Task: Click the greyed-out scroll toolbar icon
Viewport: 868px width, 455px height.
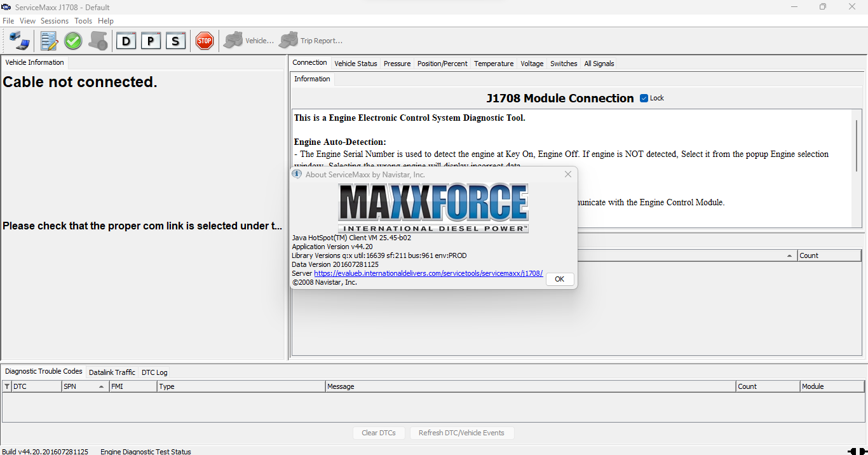Action: (98, 41)
